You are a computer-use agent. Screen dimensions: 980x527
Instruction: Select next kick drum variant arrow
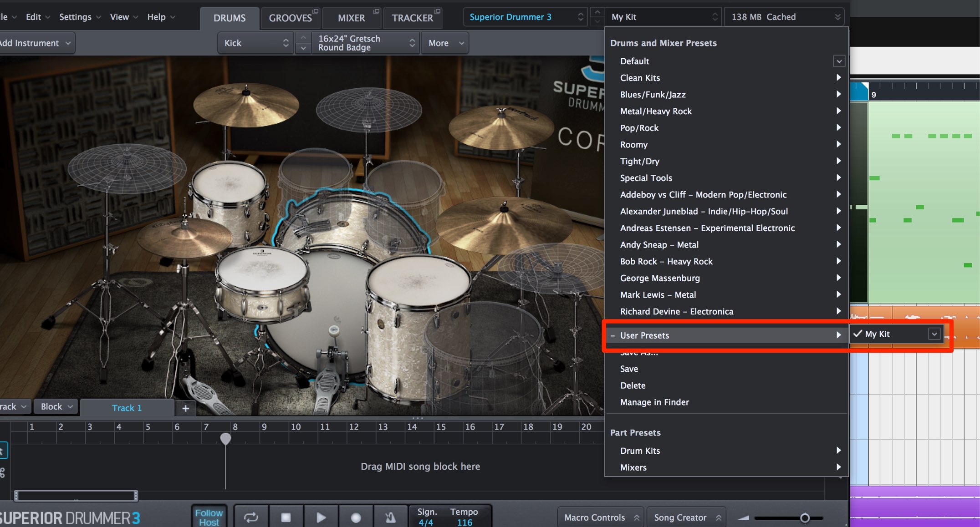[x=303, y=48]
